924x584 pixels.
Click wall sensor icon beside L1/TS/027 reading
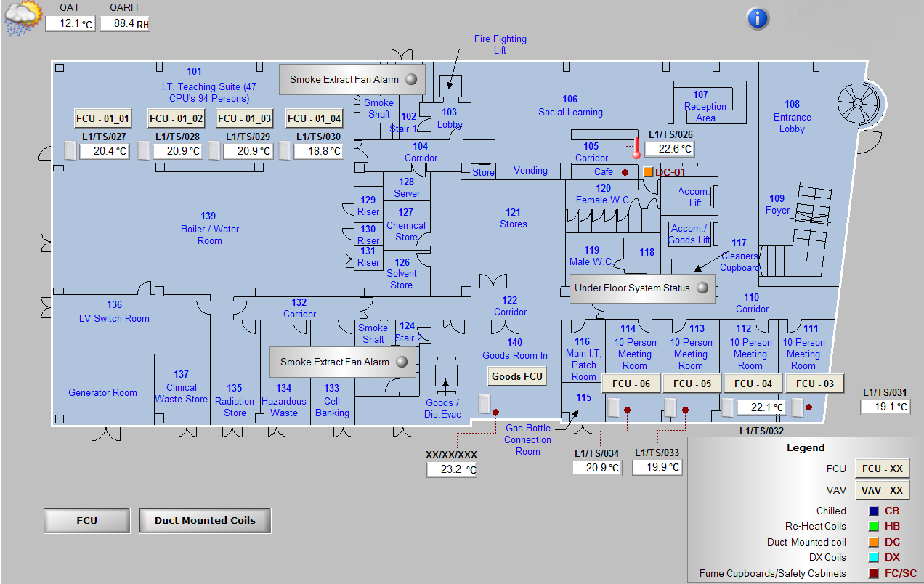click(70, 150)
